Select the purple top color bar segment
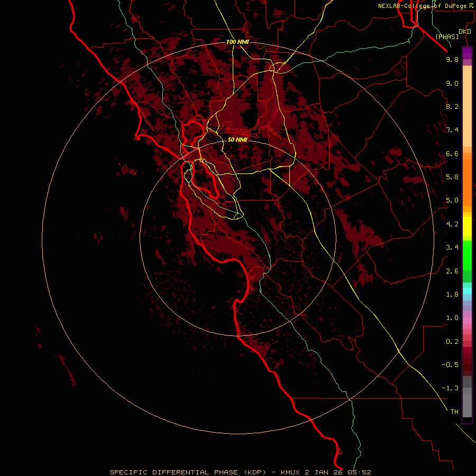This screenshot has height=476, width=476. [467, 53]
